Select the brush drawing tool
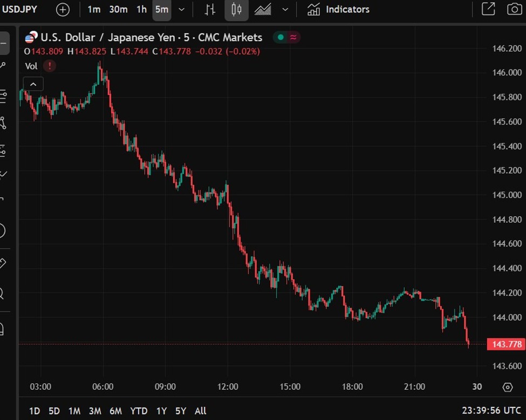 3,174
